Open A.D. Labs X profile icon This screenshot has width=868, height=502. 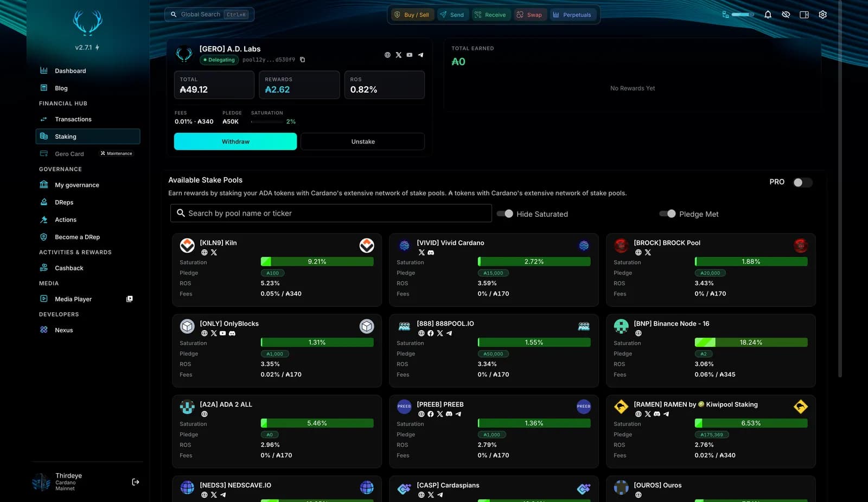pyautogui.click(x=399, y=55)
